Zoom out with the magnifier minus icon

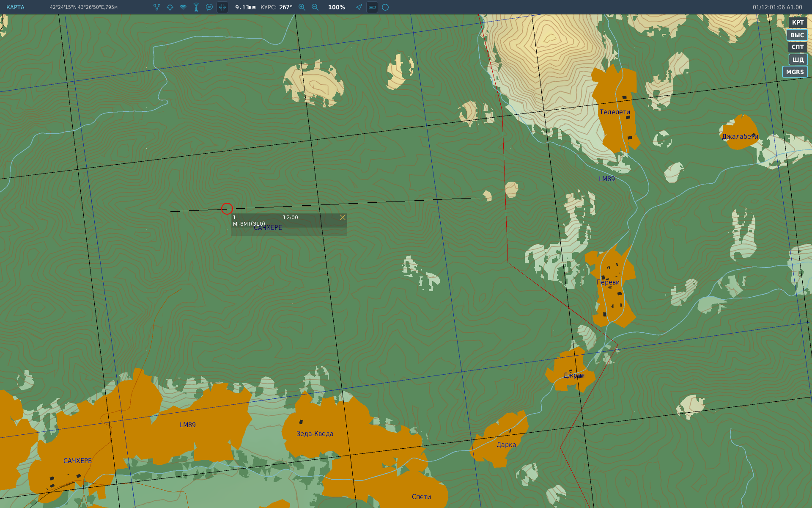pos(315,7)
